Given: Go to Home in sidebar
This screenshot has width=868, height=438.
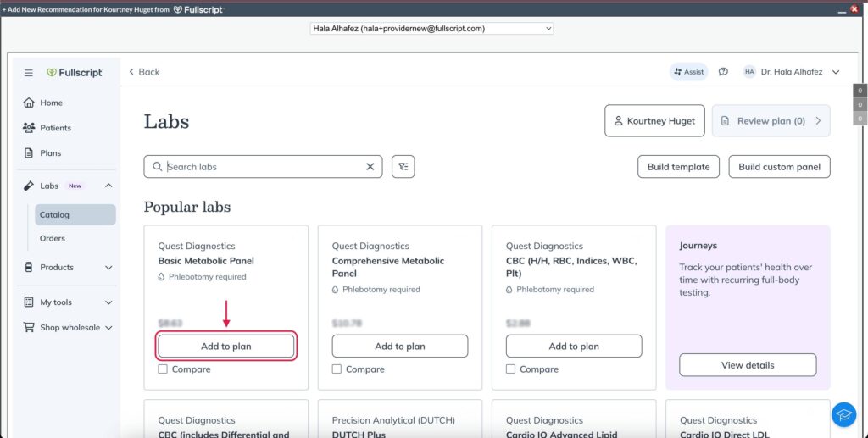Looking at the screenshot, I should (x=51, y=103).
